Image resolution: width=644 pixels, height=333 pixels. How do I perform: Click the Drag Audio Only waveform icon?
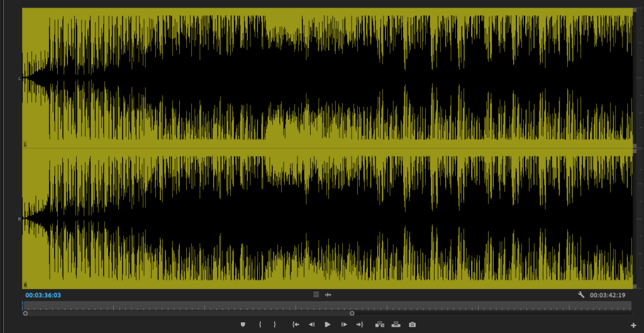pyautogui.click(x=328, y=295)
